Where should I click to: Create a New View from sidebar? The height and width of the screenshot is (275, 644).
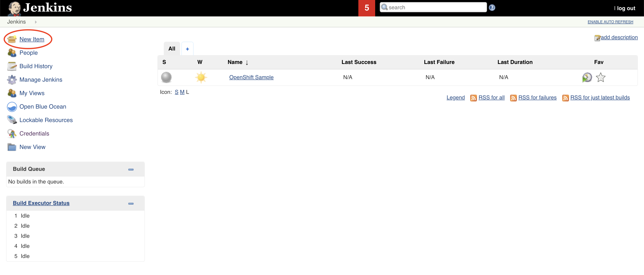pos(33,147)
